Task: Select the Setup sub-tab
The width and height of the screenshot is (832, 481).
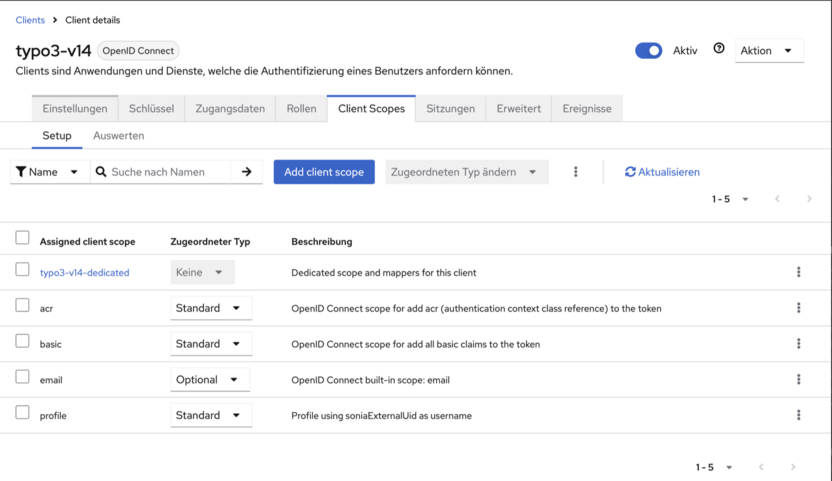Action: pos(57,135)
